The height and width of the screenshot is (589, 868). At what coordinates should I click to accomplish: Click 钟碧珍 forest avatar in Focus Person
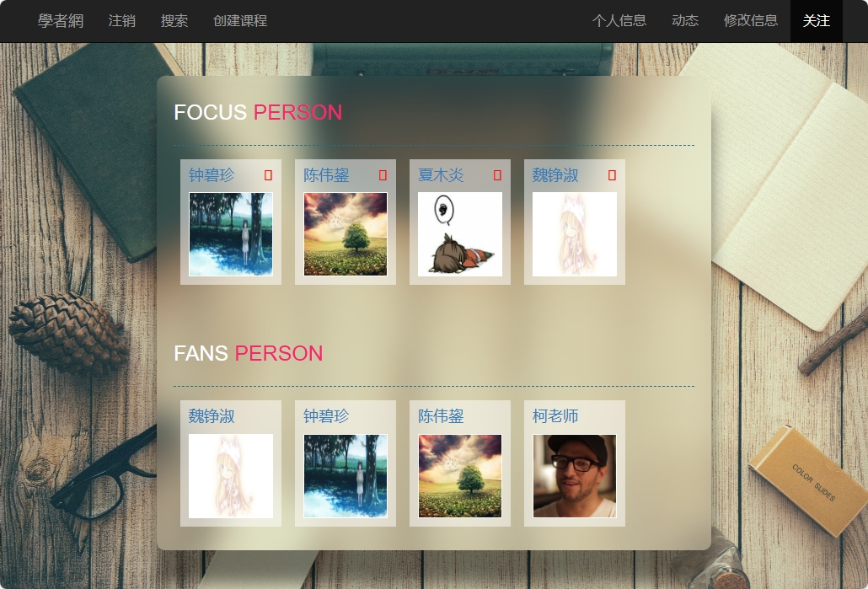[231, 234]
